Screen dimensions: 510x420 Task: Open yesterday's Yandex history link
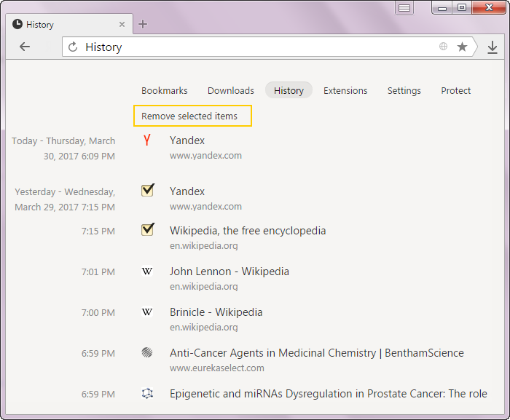pyautogui.click(x=187, y=191)
